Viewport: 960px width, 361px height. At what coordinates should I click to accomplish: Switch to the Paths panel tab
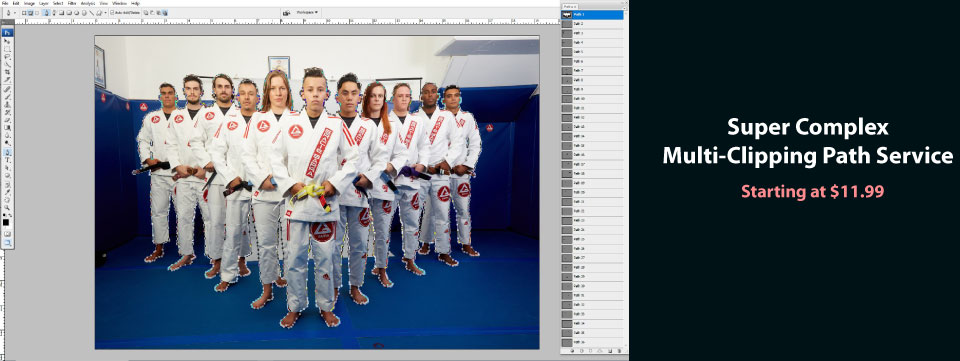[570, 7]
